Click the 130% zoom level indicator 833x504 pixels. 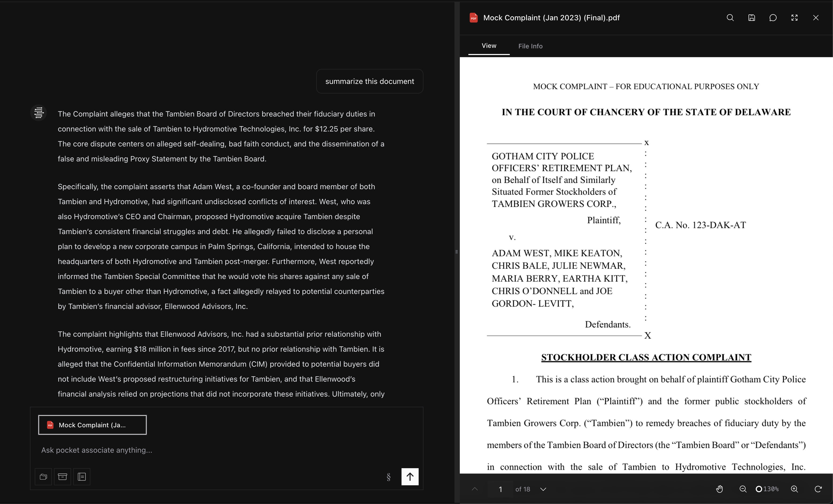coord(768,489)
